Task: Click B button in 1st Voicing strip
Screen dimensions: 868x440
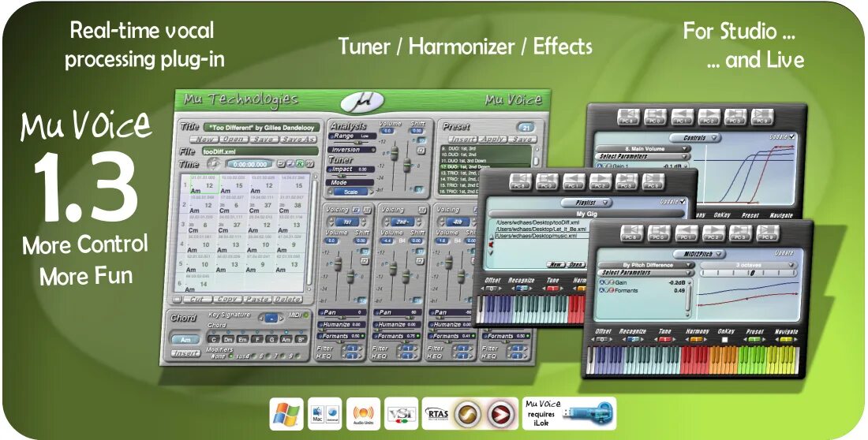Action: pyautogui.click(x=356, y=210)
